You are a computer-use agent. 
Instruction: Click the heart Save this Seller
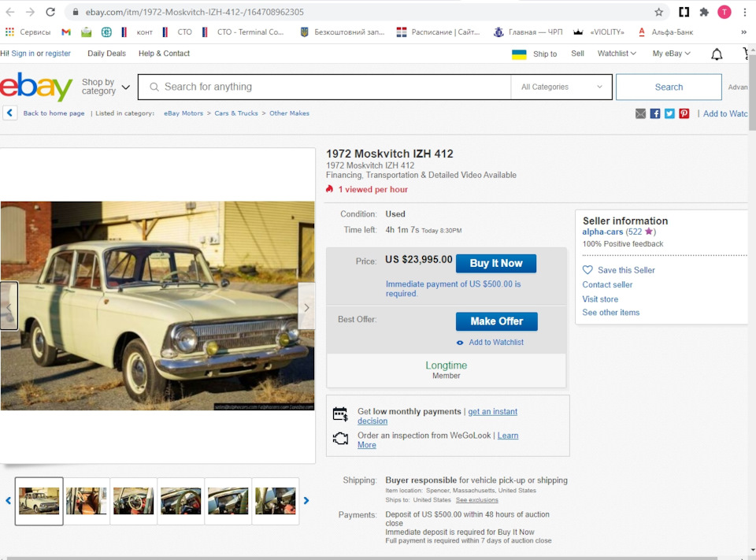click(x=587, y=270)
